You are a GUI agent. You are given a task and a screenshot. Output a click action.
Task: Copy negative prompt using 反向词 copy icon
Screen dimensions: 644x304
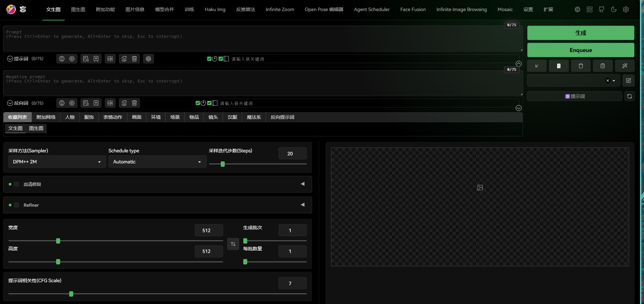(124, 103)
